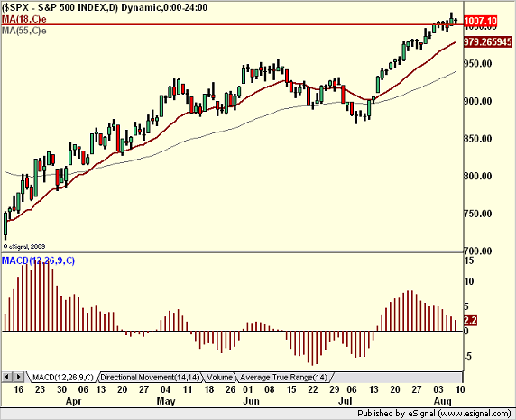Click the left scroll arrow beside indicator tabs

[x=7, y=377]
